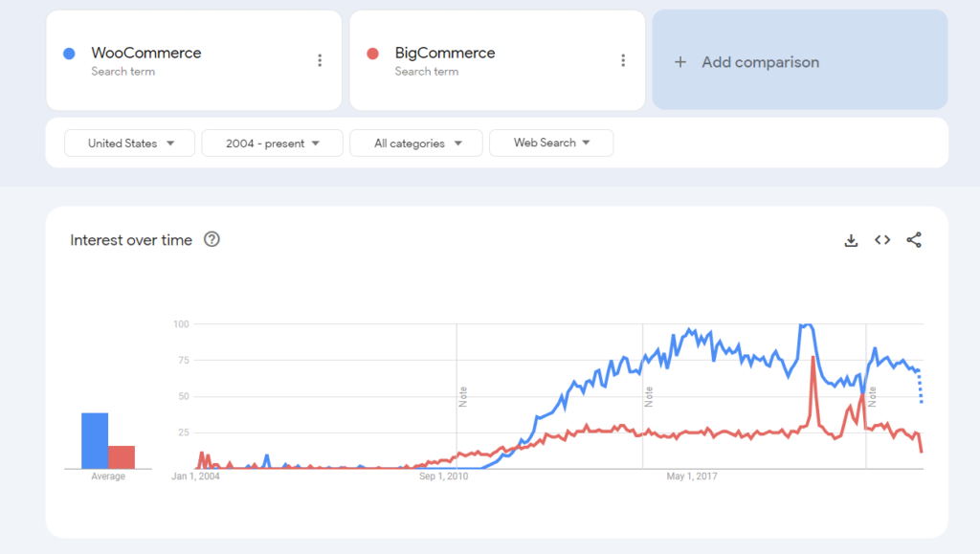Select the WooCommerce search term card
Image resolution: width=980 pixels, height=554 pixels.
pos(193,59)
